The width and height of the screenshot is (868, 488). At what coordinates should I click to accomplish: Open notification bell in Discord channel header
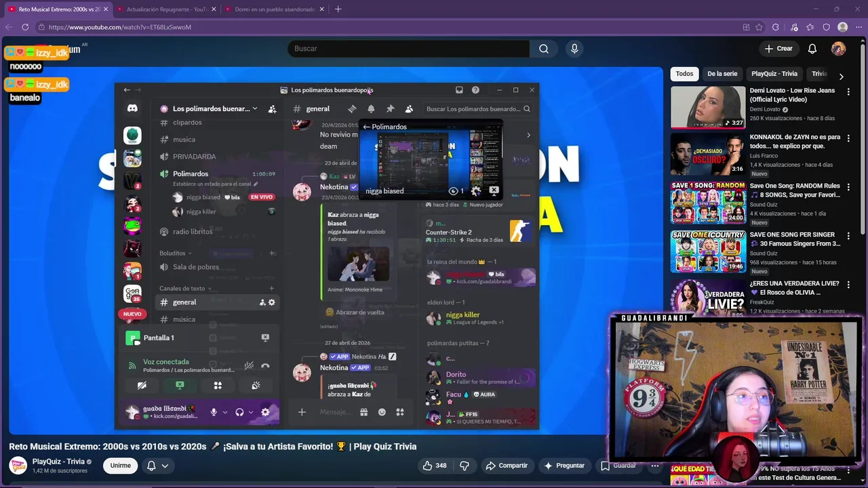coord(371,108)
